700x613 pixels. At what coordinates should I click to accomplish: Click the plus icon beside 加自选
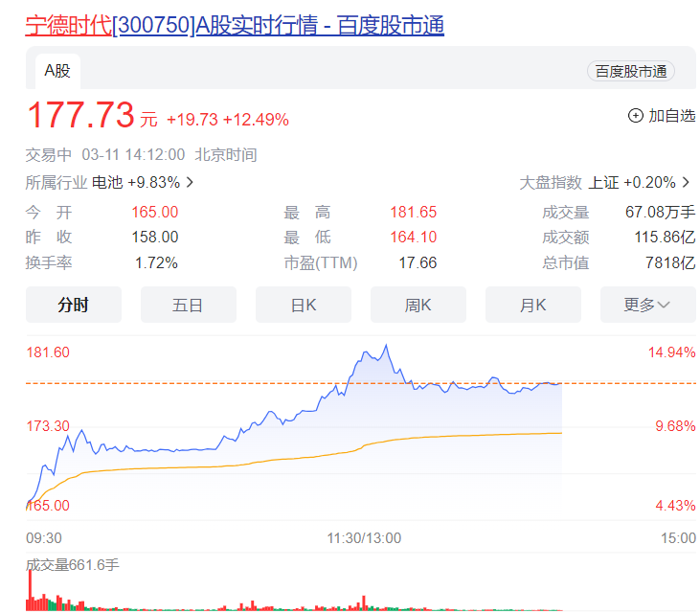[635, 116]
